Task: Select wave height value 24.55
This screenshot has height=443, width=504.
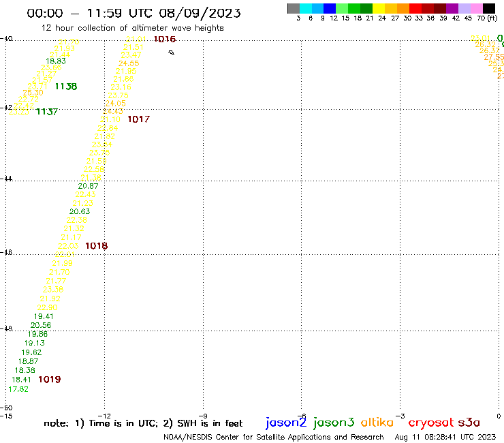Action: (129, 63)
